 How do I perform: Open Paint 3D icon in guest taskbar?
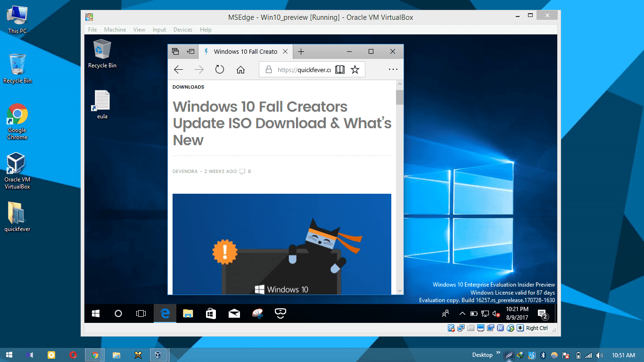(x=257, y=313)
